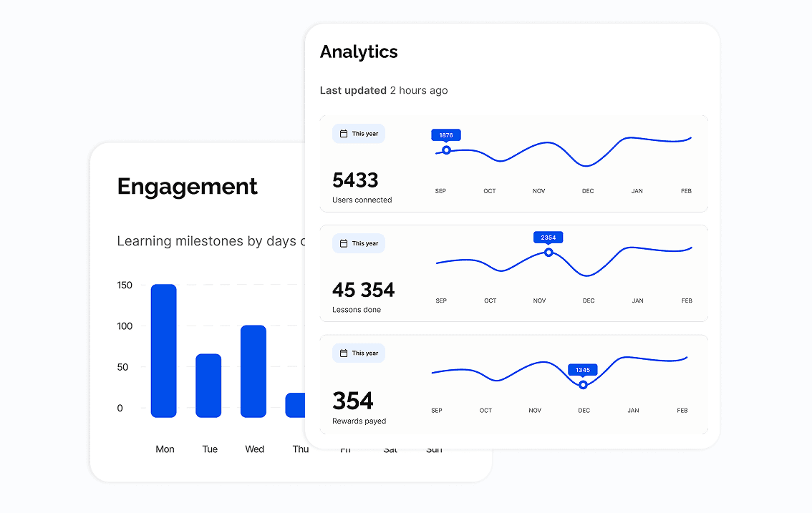Click the 'Mon' axis label
The height and width of the screenshot is (513, 812).
[x=165, y=449]
